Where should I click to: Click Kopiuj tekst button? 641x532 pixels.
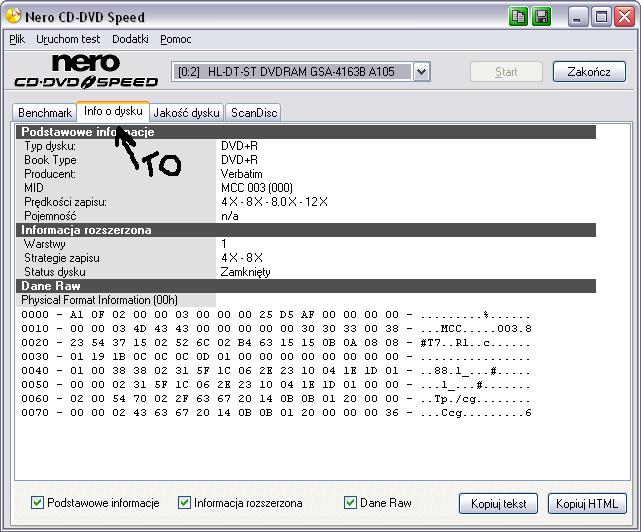point(498,503)
